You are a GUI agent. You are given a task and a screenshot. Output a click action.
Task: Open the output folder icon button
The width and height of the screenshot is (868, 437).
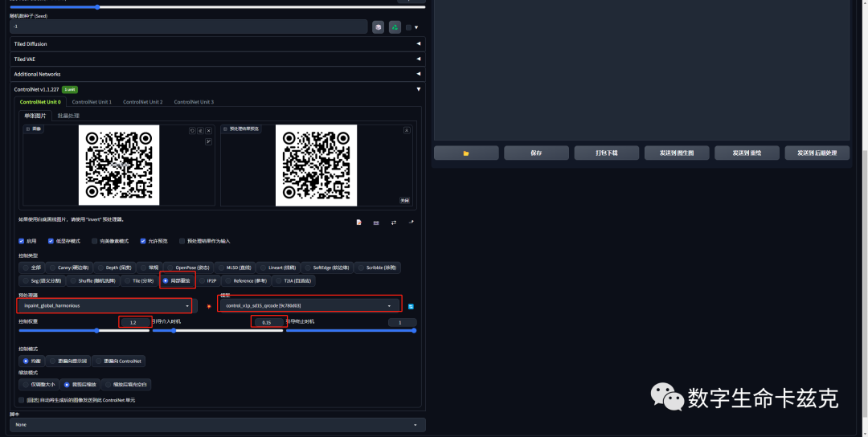click(466, 153)
